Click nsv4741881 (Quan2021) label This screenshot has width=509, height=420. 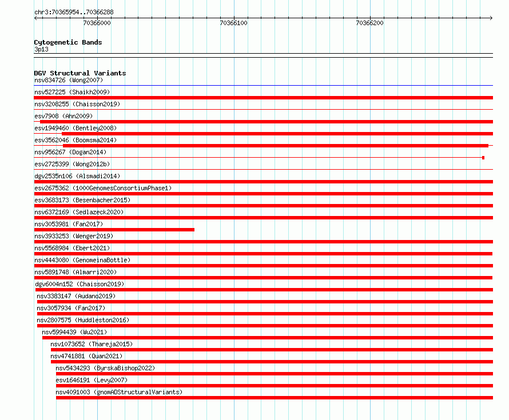pos(86,356)
